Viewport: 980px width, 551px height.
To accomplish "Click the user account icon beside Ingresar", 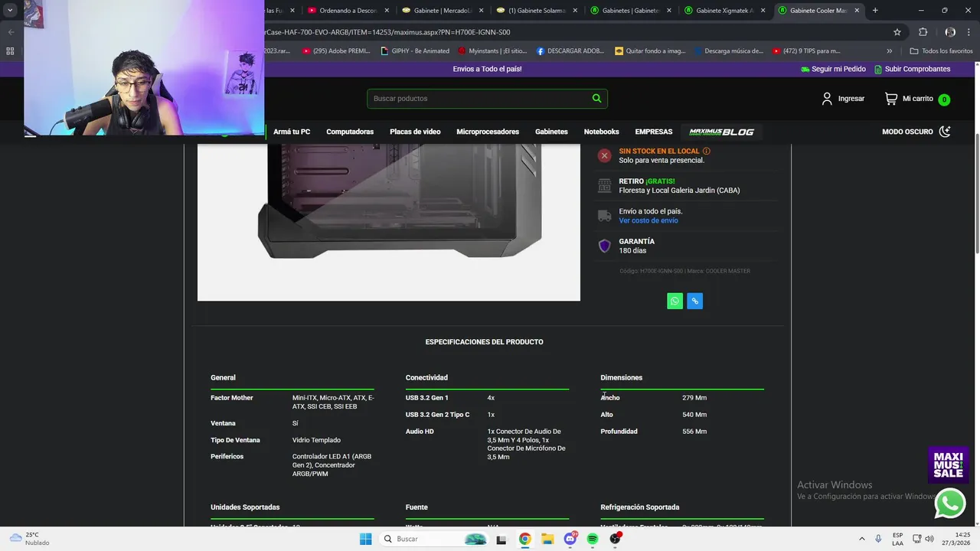I will pos(827,99).
